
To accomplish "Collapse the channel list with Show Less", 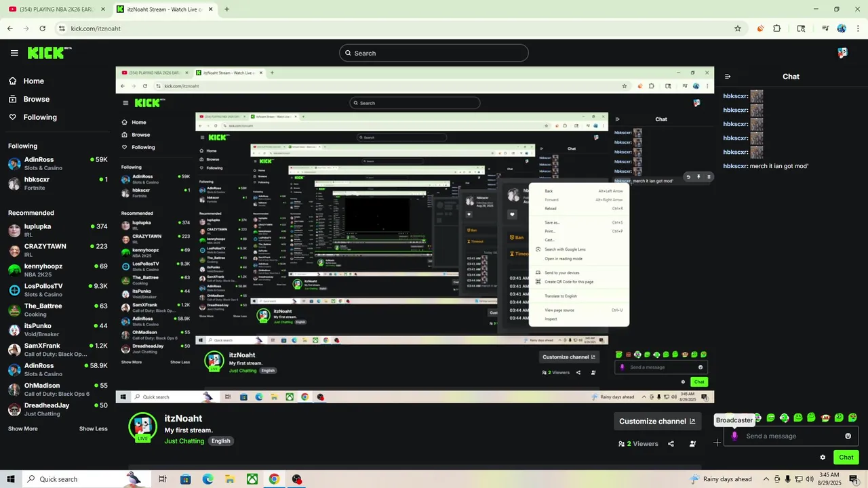I will coord(94,428).
